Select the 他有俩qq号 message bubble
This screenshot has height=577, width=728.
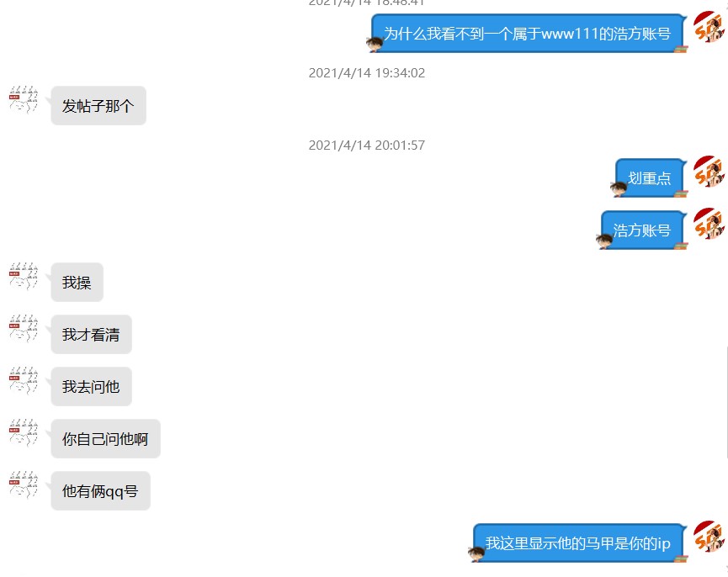pyautogui.click(x=100, y=490)
